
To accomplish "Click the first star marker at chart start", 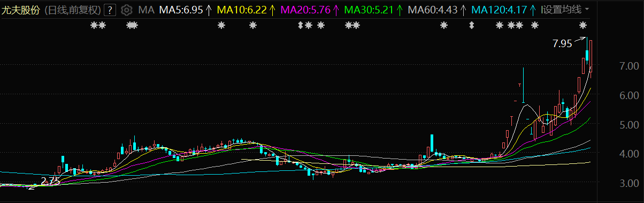I will tap(94, 25).
